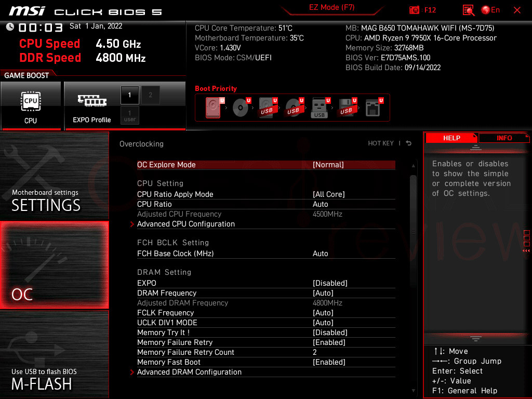
Task: Click the DDR Speed 4800 MHz readout
Action: [83, 58]
